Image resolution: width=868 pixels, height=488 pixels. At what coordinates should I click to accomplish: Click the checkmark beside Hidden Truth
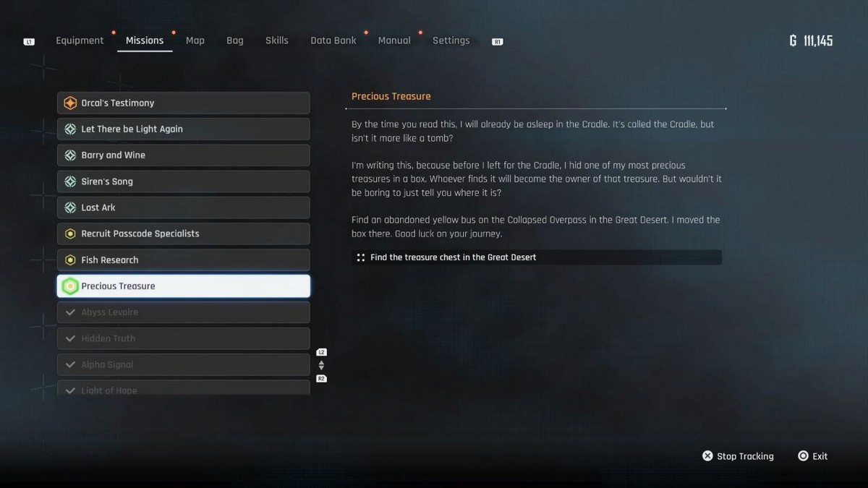pos(70,338)
